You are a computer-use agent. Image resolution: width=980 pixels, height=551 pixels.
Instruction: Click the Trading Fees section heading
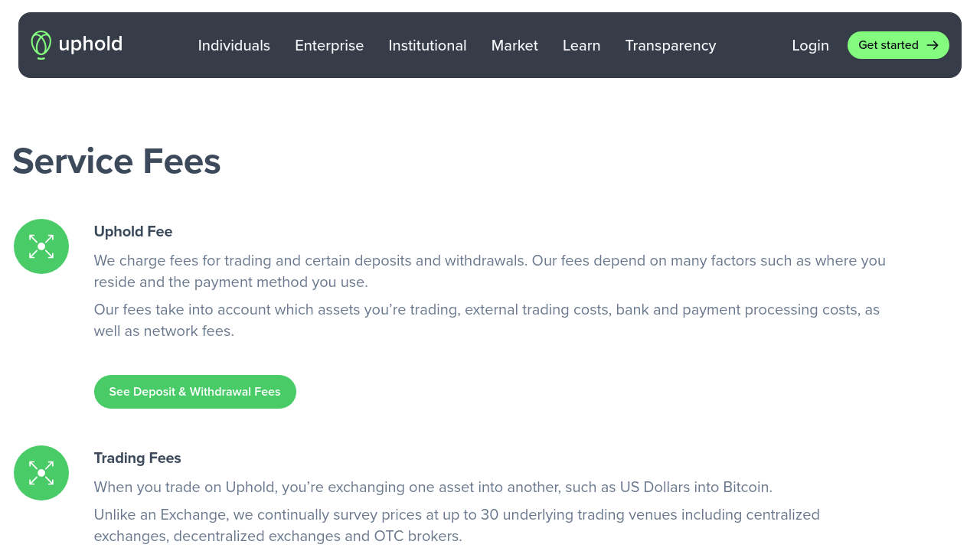coord(138,458)
